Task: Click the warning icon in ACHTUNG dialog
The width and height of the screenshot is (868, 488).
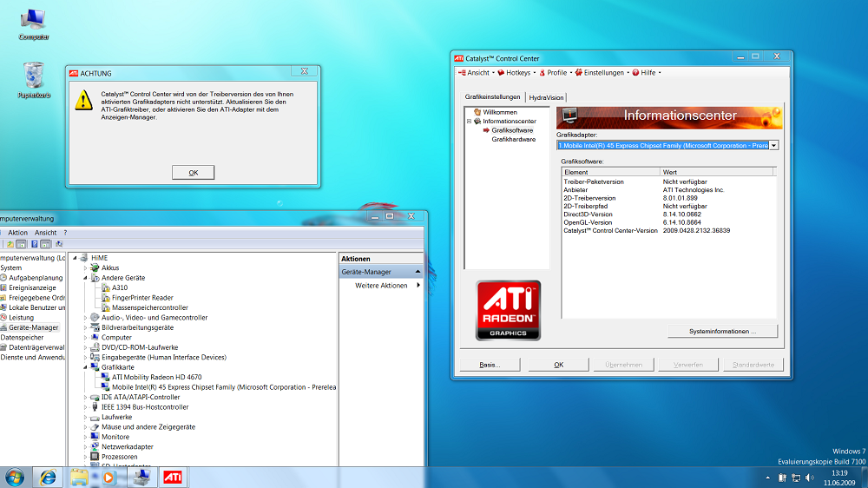Action: (x=83, y=100)
